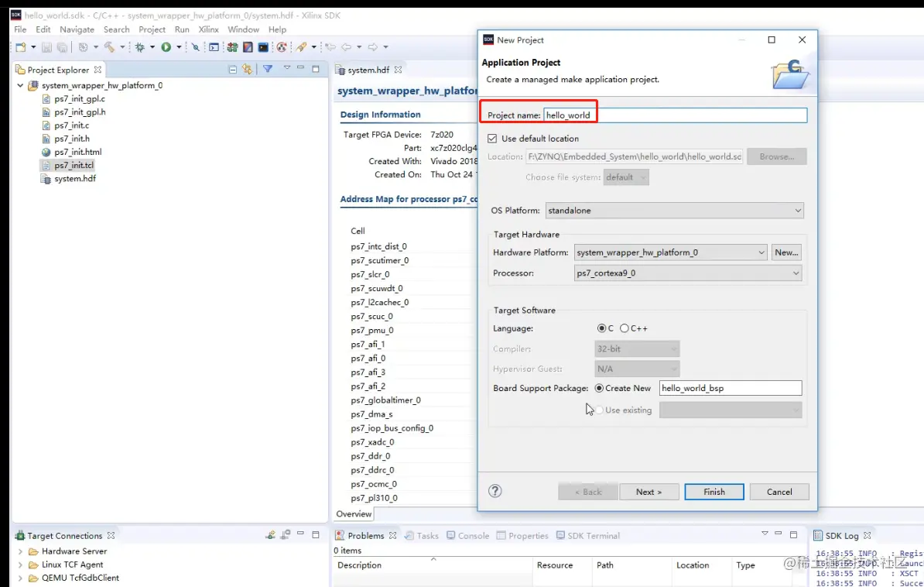Click the Back navigation arrow icon in toolbar
Image resolution: width=924 pixels, height=587 pixels.
point(346,47)
